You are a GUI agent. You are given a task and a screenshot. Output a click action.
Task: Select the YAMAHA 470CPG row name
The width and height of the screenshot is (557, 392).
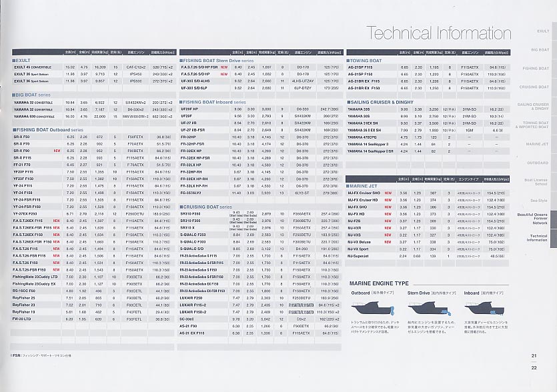coord(362,137)
